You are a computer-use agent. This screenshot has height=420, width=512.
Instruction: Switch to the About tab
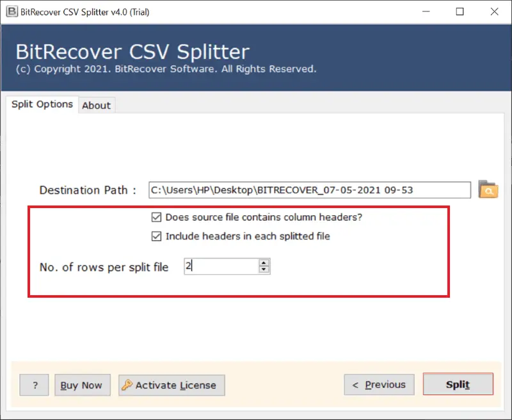coord(97,105)
